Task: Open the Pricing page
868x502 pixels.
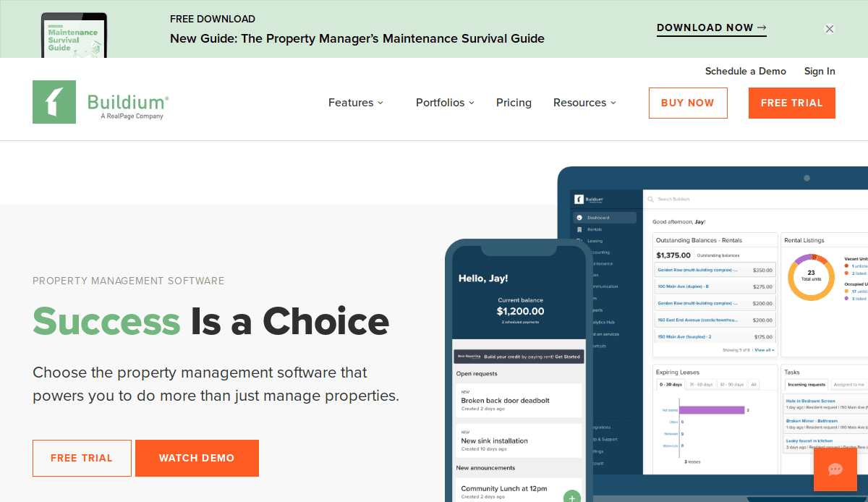Action: point(514,103)
